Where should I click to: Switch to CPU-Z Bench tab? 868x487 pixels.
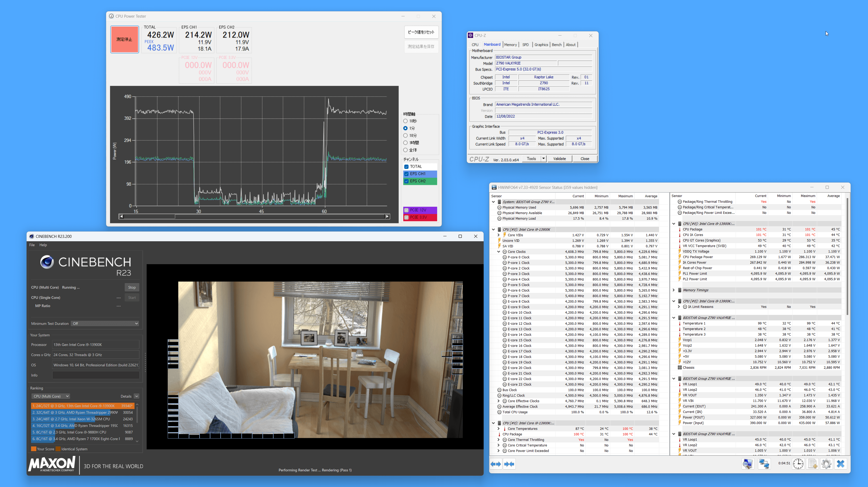(557, 45)
